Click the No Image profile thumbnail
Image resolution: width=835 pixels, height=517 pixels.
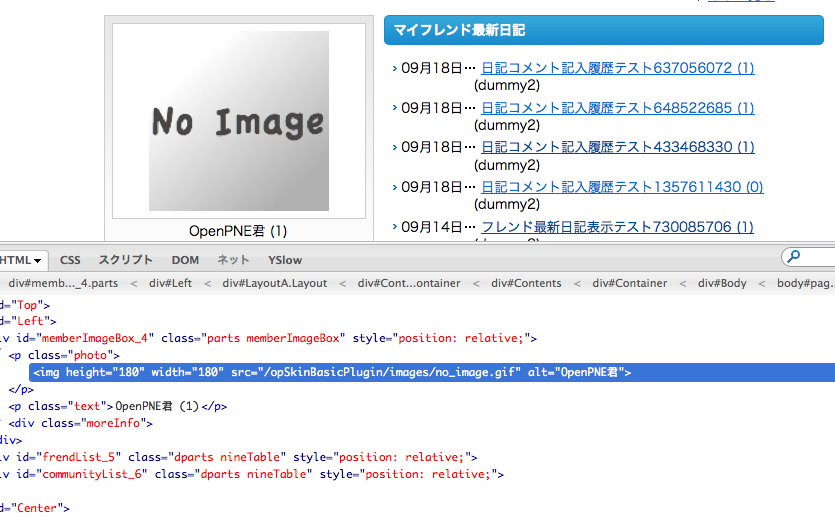239,121
